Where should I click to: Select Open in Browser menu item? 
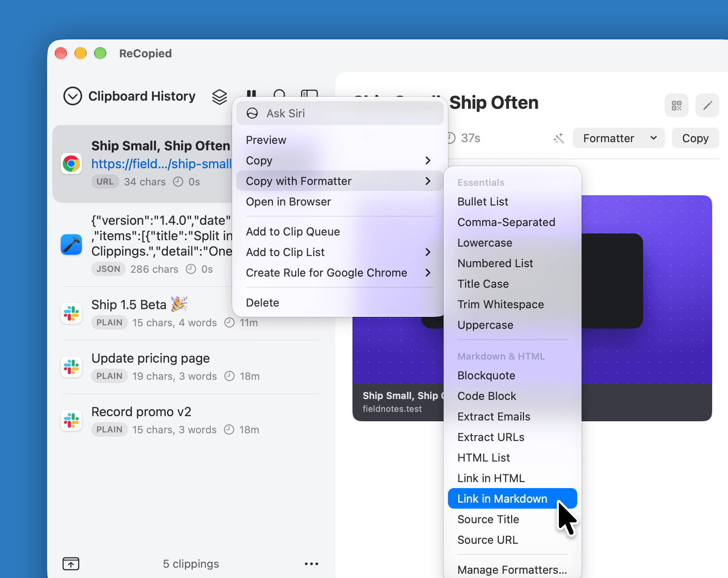340,202
